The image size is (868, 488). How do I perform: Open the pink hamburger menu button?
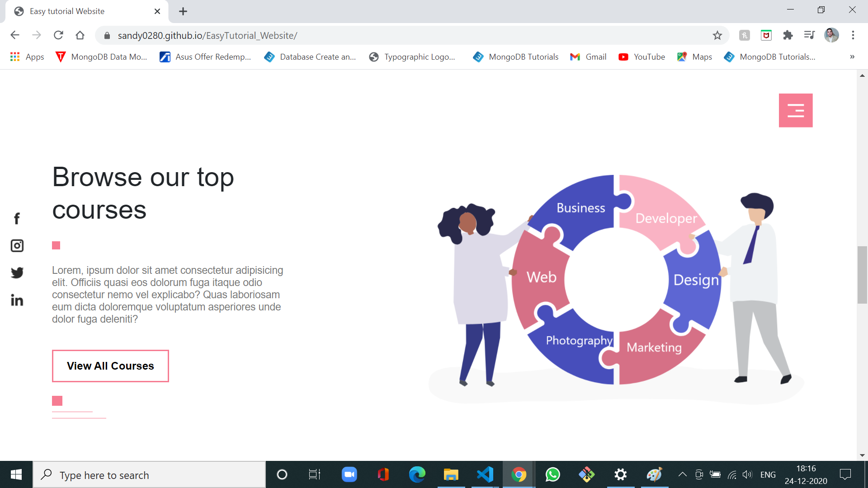(x=795, y=110)
